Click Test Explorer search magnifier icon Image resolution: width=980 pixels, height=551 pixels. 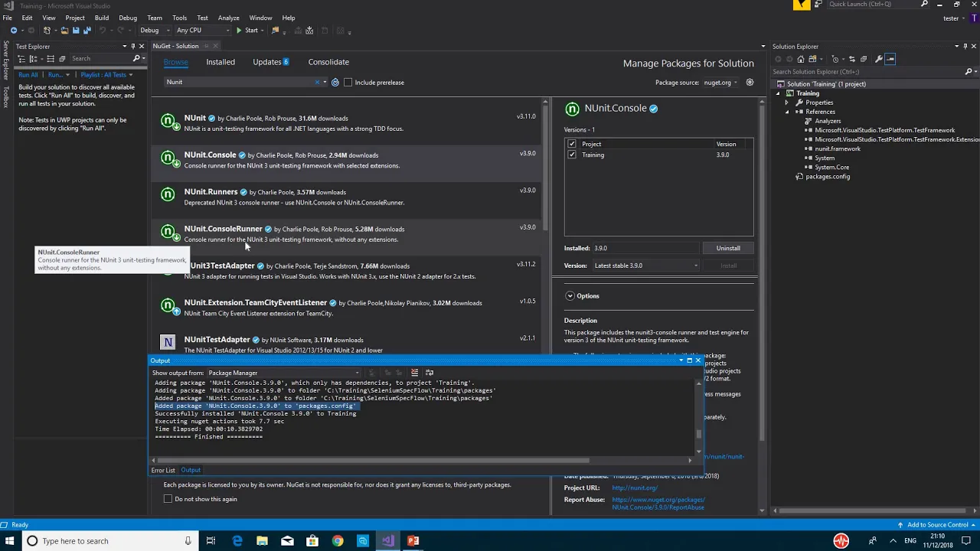pyautogui.click(x=136, y=59)
